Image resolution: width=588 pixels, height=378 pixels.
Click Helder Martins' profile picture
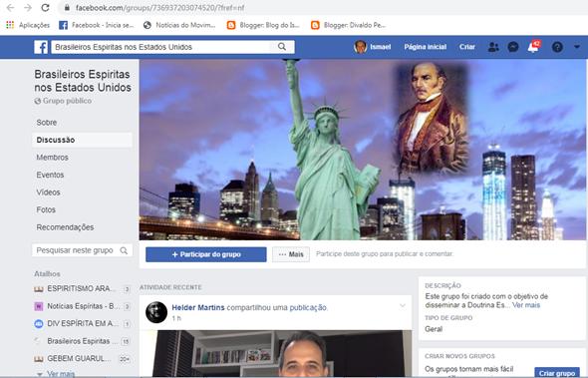[x=156, y=312]
